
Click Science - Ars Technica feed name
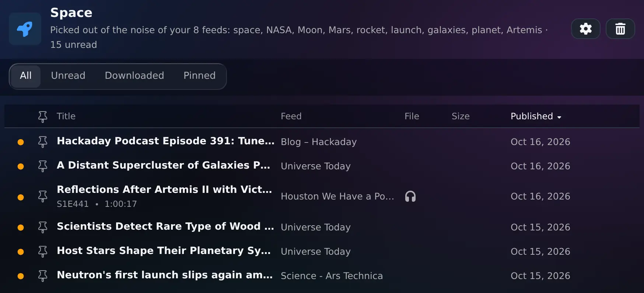pos(332,276)
